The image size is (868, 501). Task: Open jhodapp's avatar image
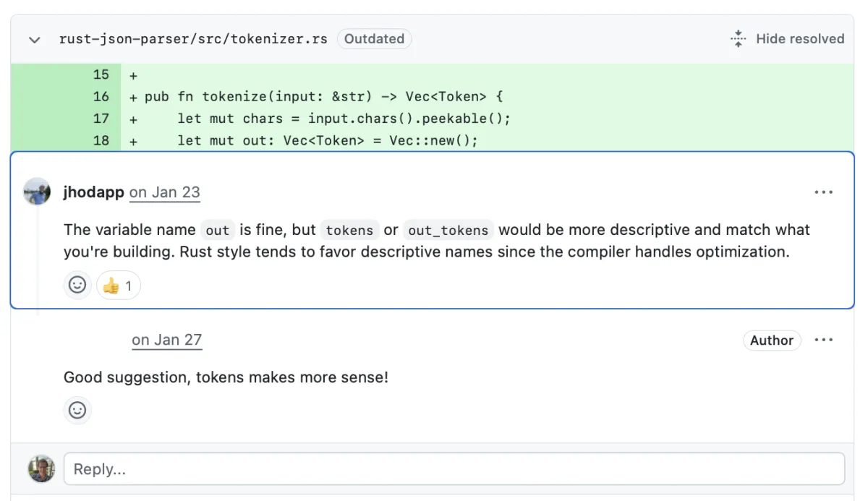coord(37,192)
